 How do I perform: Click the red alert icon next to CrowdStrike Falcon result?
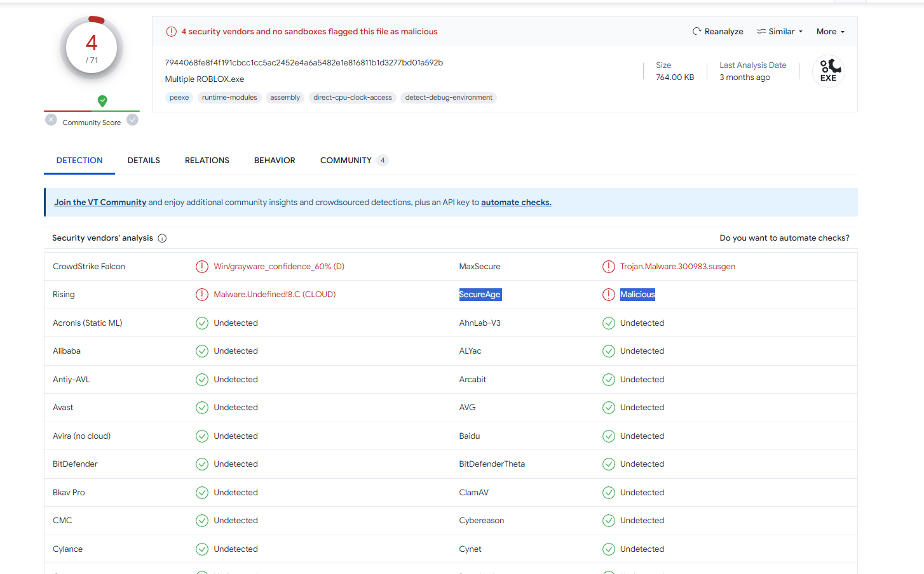pos(202,267)
